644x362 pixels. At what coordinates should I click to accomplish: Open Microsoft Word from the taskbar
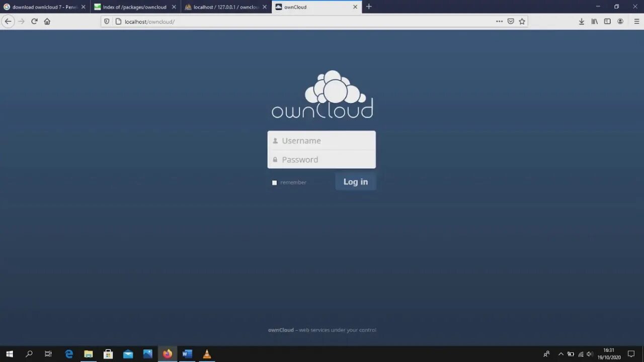(x=187, y=354)
